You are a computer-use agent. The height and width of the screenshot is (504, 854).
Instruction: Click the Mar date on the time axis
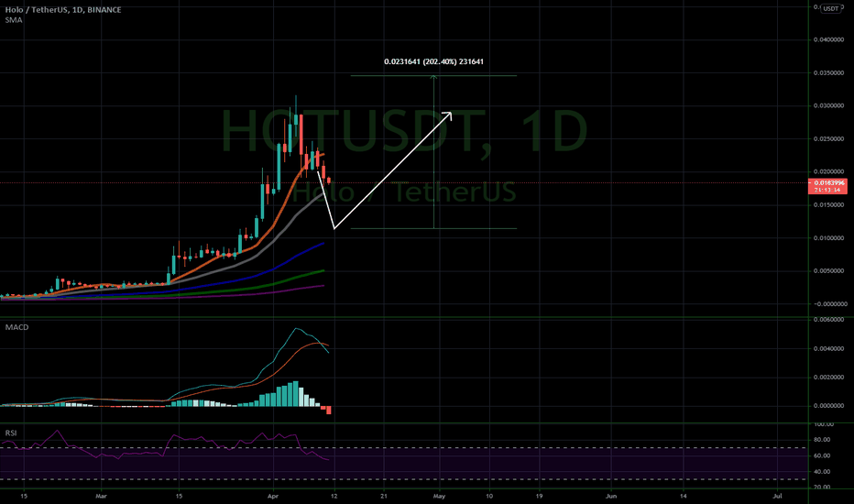[101, 497]
